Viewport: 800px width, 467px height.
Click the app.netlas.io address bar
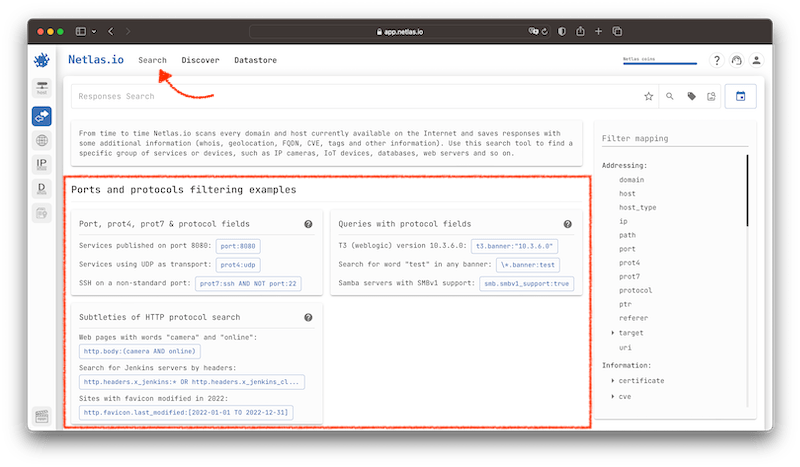[x=399, y=32]
